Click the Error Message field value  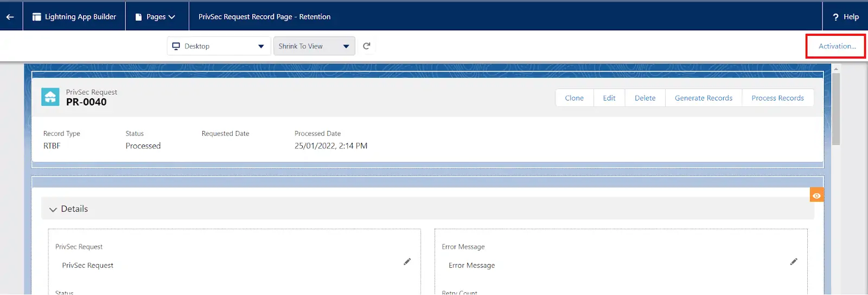471,266
